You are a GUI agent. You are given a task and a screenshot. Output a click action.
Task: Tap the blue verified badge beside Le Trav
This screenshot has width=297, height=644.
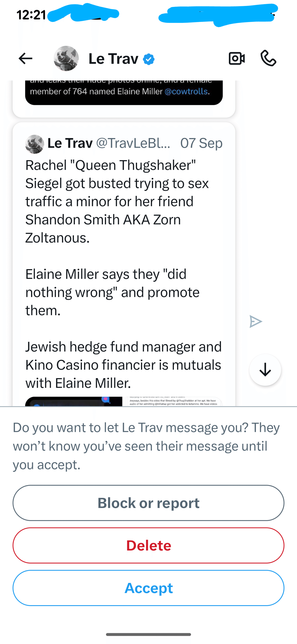click(x=149, y=59)
